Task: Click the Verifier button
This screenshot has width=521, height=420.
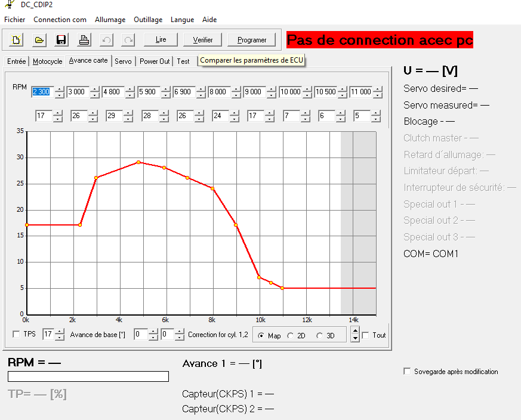Action: click(x=203, y=40)
